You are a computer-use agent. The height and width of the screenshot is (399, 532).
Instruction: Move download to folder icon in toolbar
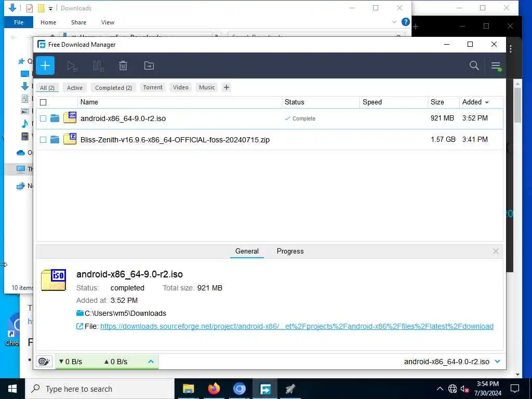pos(149,65)
